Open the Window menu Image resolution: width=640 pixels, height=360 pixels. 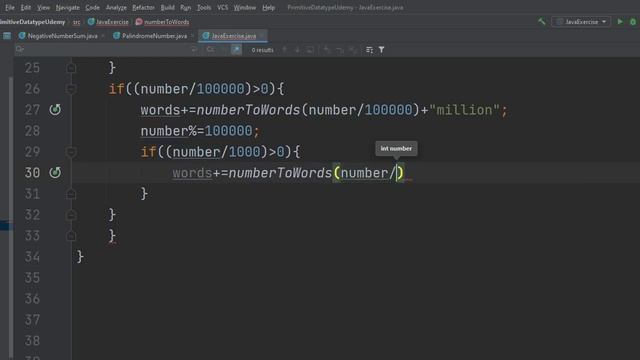tap(244, 7)
